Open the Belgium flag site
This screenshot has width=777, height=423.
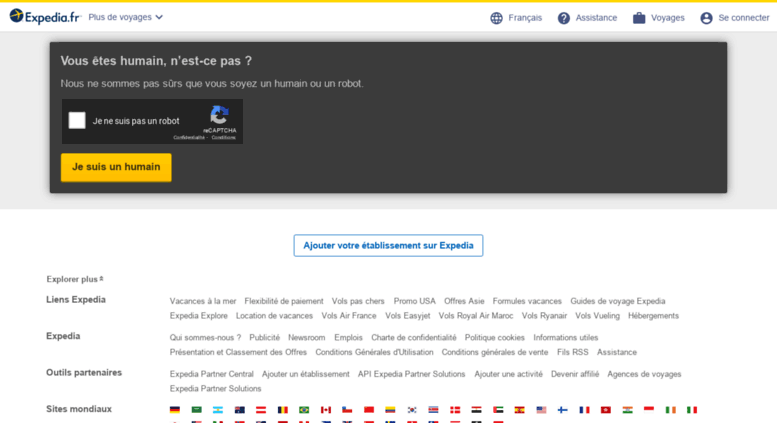point(282,410)
